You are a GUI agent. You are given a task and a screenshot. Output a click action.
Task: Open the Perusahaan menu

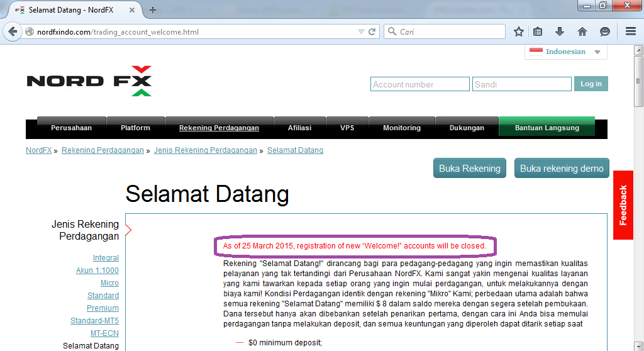(72, 128)
